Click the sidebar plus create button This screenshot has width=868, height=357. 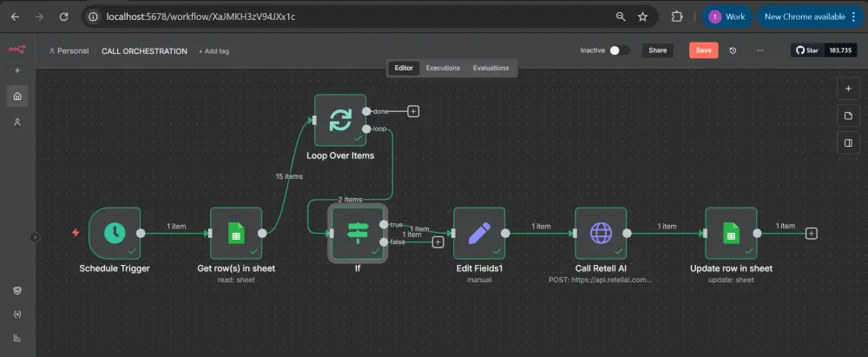click(x=17, y=70)
